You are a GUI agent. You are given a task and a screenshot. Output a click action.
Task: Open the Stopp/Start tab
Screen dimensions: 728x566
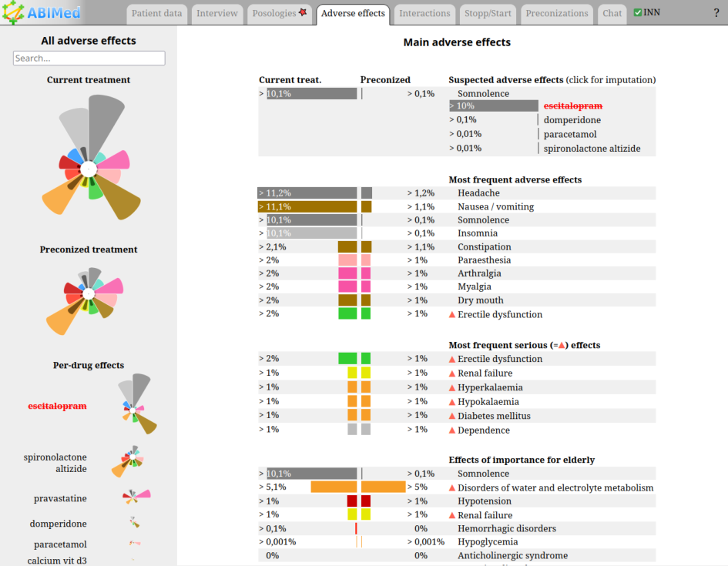488,14
